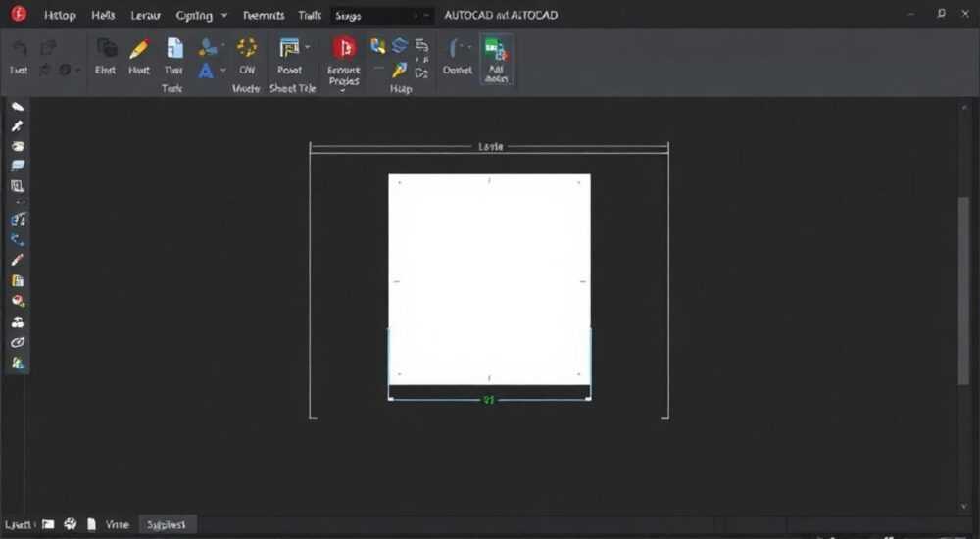980x539 pixels.
Task: Select the eyedropper tool in left toolbar
Action: [x=17, y=126]
